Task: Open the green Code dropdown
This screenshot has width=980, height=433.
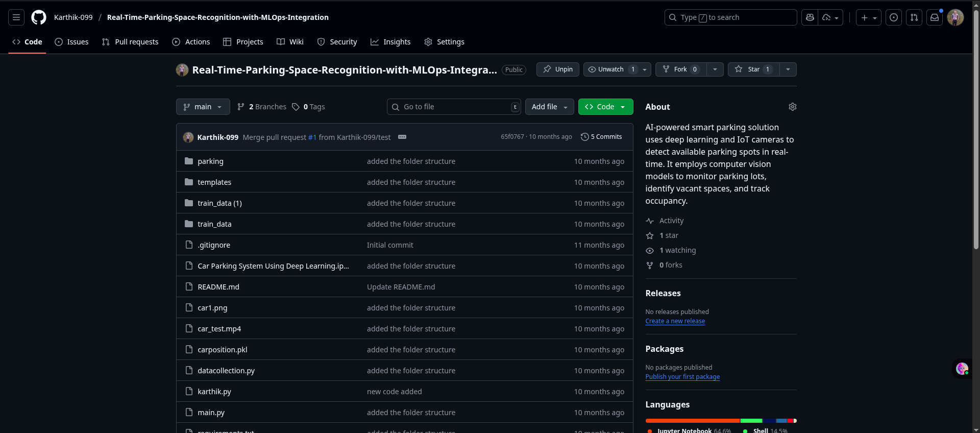Action: coord(605,107)
